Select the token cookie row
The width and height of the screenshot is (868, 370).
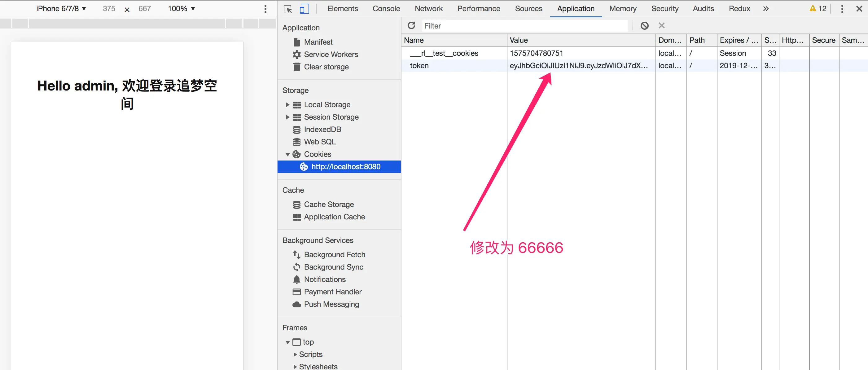pyautogui.click(x=419, y=66)
